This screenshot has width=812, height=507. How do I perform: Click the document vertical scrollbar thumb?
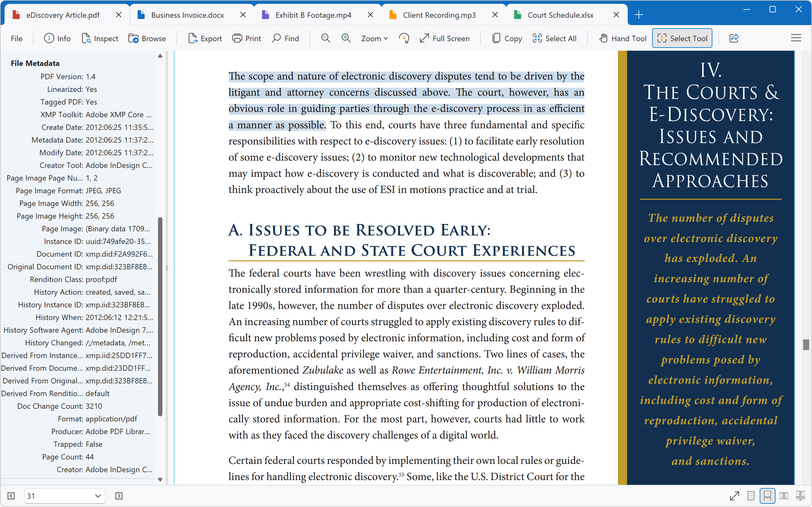[806, 344]
